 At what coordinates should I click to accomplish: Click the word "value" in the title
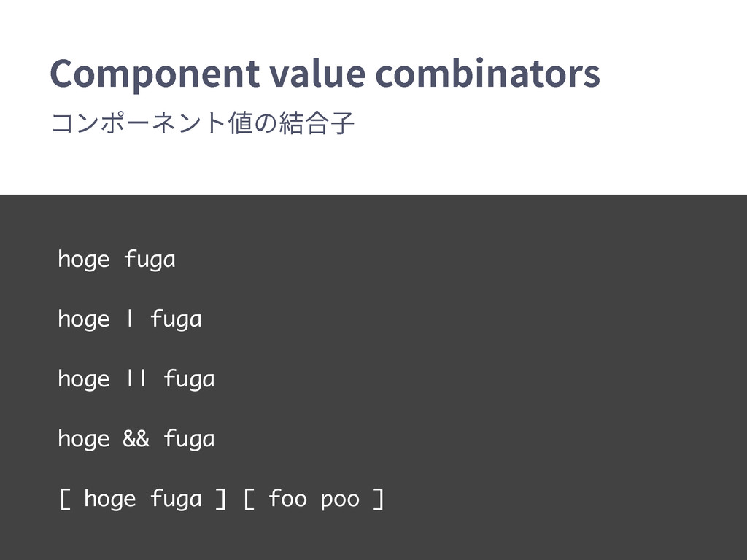pos(317,74)
